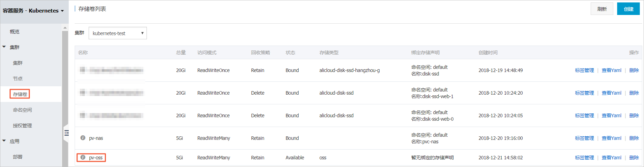
Task: Click the 存储卷列表 page title
Action: pyautogui.click(x=92, y=9)
